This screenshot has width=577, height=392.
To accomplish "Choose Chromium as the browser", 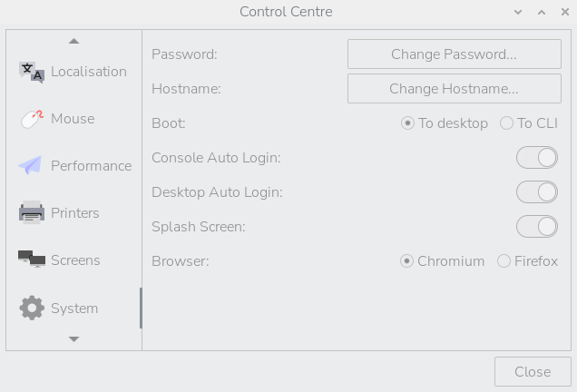I will click(407, 261).
